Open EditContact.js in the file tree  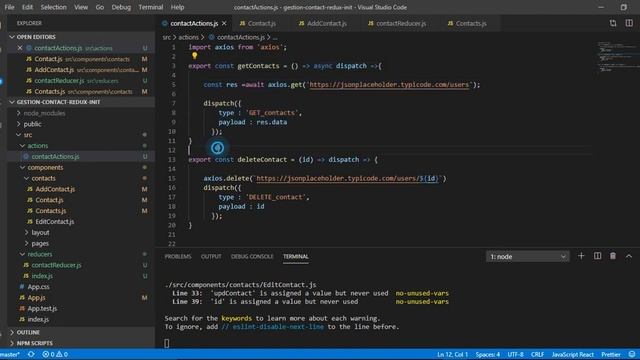coord(55,222)
